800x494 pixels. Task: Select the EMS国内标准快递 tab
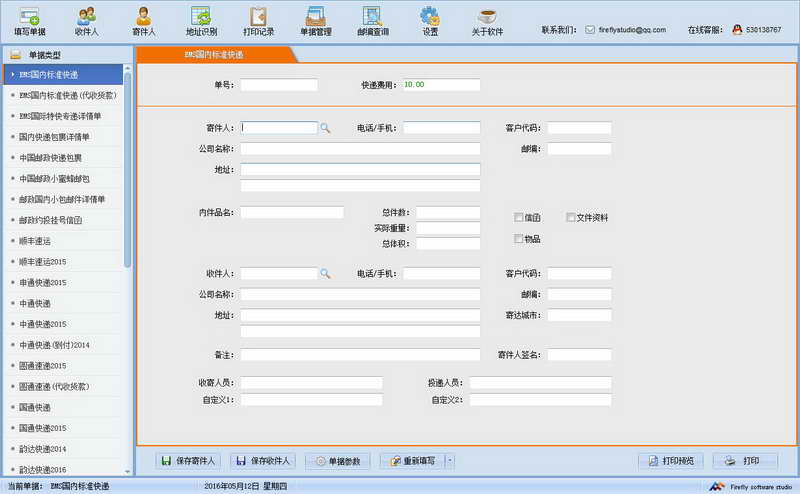[x=214, y=55]
